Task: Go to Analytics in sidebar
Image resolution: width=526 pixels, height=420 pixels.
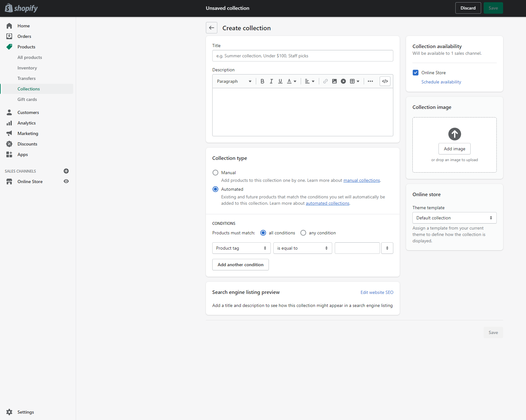Action: coord(26,123)
